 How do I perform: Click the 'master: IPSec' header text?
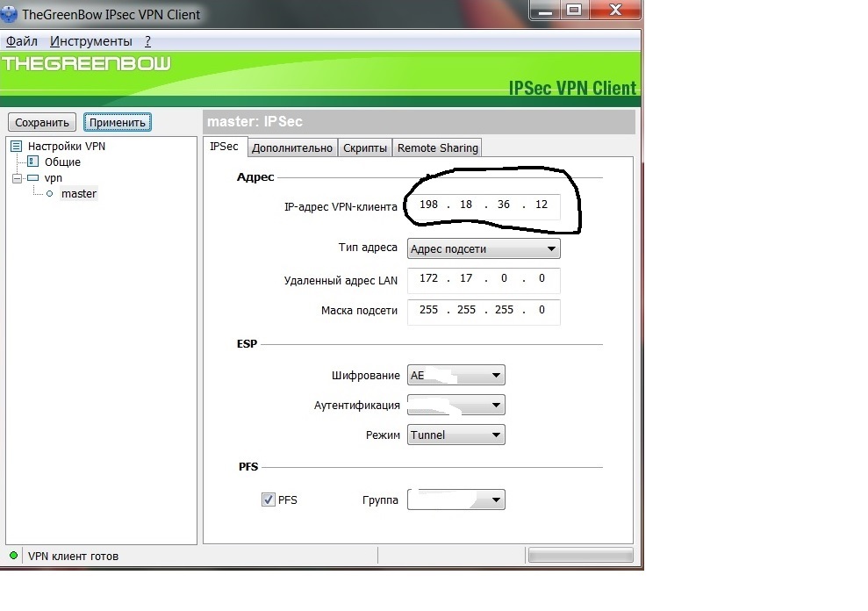point(255,121)
